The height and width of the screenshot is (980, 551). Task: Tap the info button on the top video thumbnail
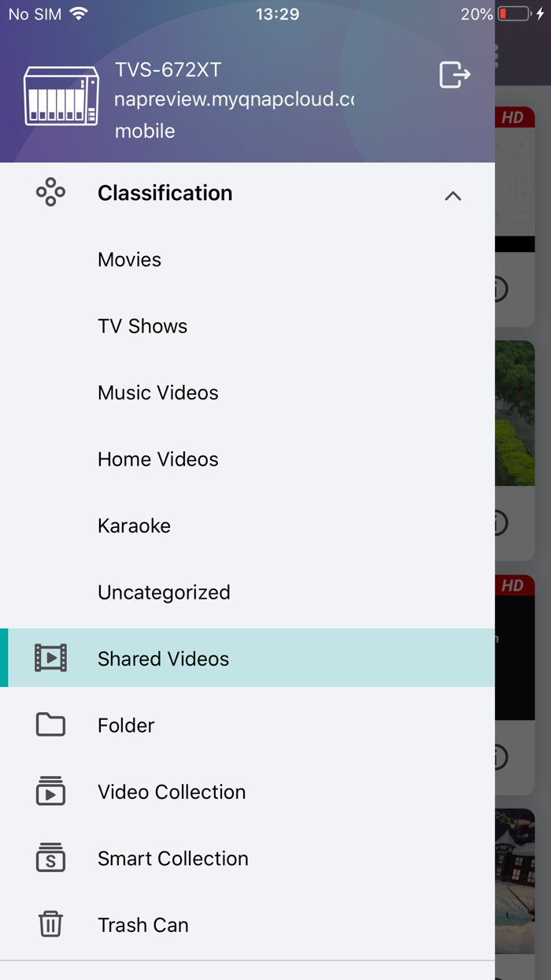[497, 289]
